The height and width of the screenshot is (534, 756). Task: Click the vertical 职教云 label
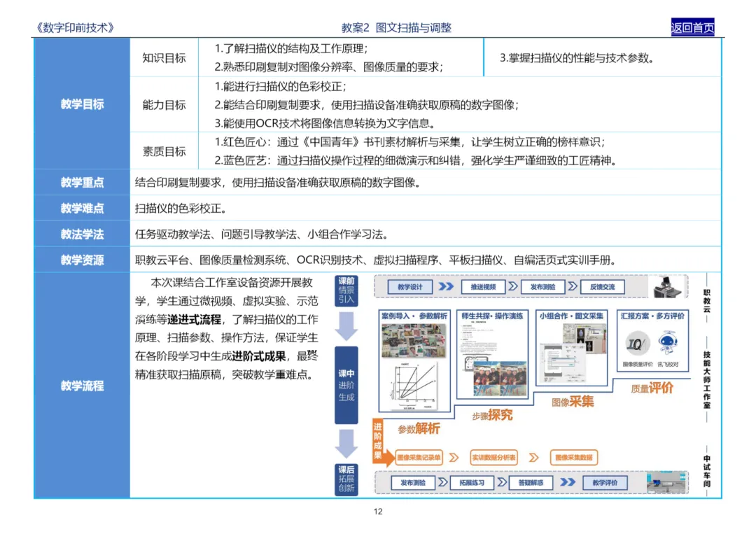pos(706,301)
